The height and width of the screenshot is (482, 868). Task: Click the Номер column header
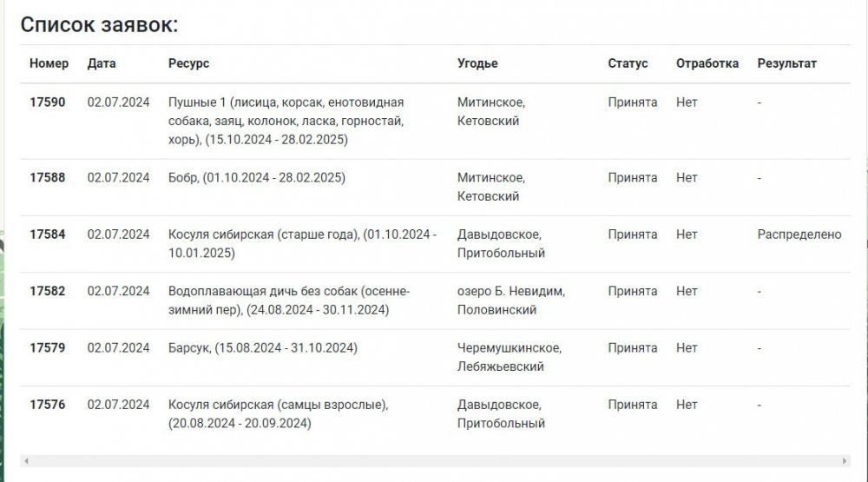(x=49, y=63)
